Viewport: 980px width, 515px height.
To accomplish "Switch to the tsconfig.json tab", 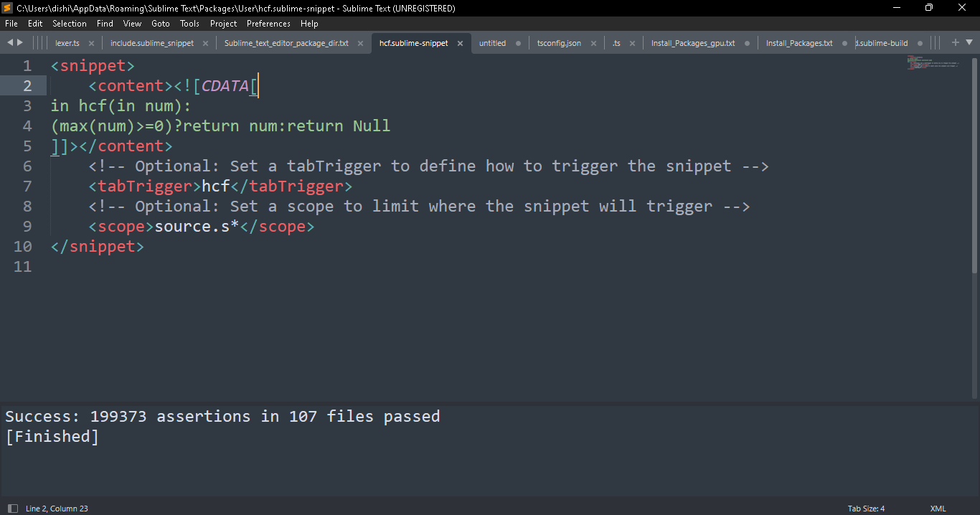I will click(x=559, y=43).
